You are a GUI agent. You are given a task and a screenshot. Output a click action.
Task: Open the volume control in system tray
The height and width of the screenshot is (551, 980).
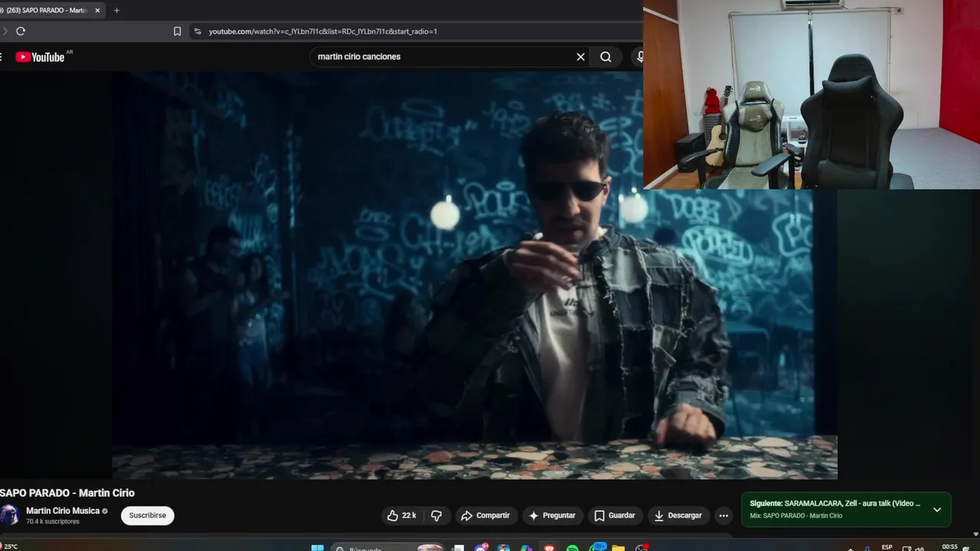coord(920,548)
